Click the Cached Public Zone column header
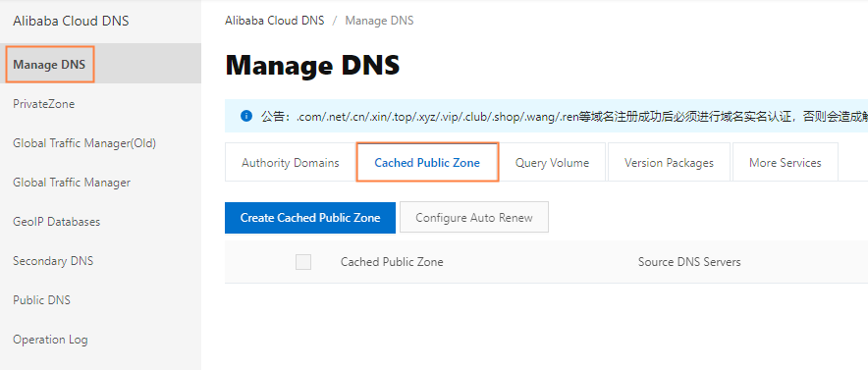The image size is (868, 370). tap(392, 262)
